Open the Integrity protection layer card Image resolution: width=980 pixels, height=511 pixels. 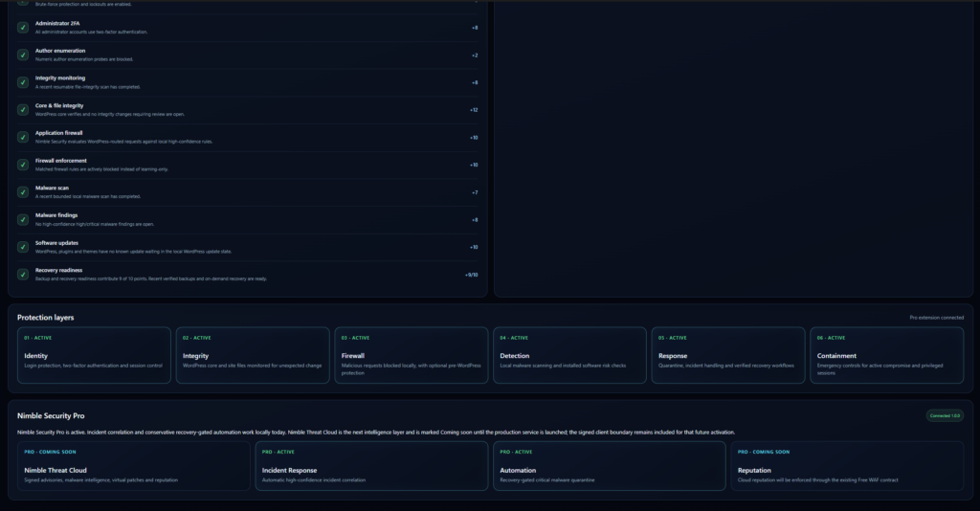[253, 355]
